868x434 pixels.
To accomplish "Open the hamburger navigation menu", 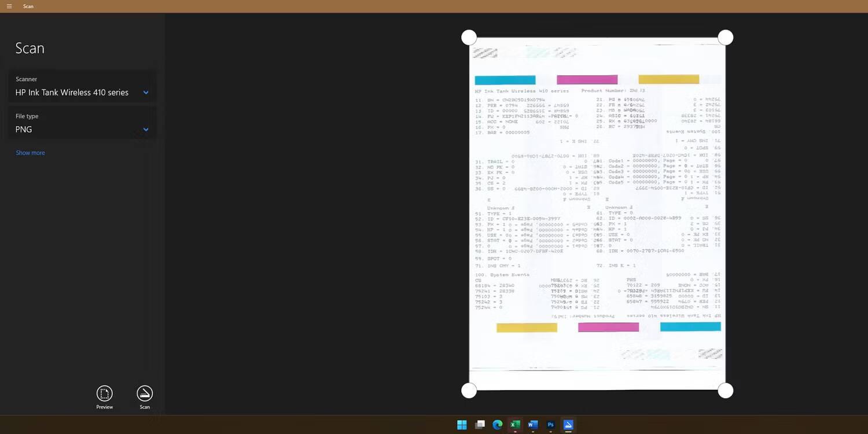I will 9,6.
